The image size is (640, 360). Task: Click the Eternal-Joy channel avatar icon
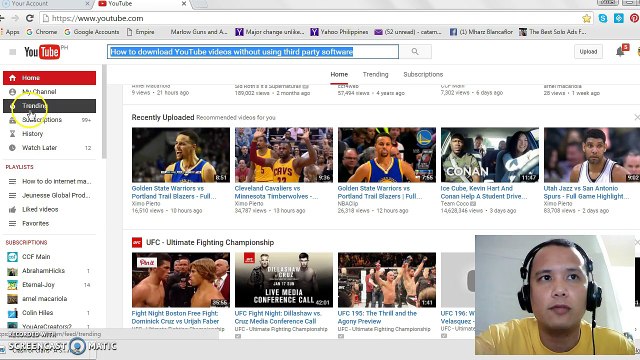(13, 285)
